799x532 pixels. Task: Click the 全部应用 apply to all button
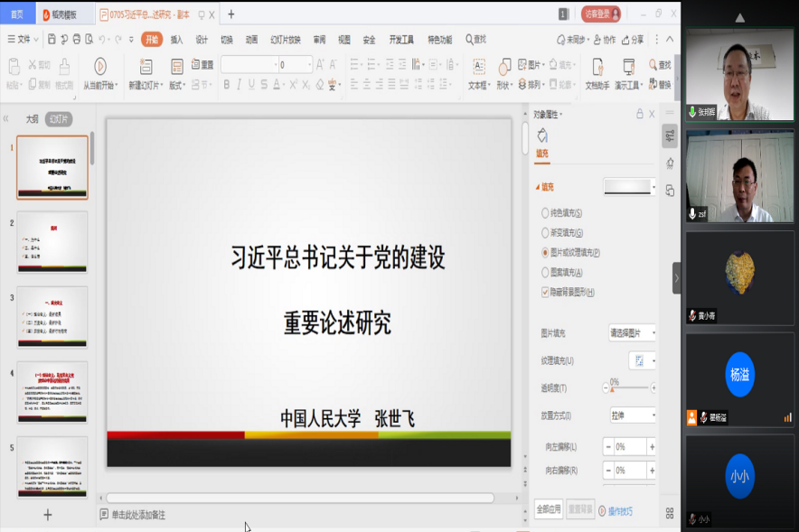pyautogui.click(x=549, y=509)
